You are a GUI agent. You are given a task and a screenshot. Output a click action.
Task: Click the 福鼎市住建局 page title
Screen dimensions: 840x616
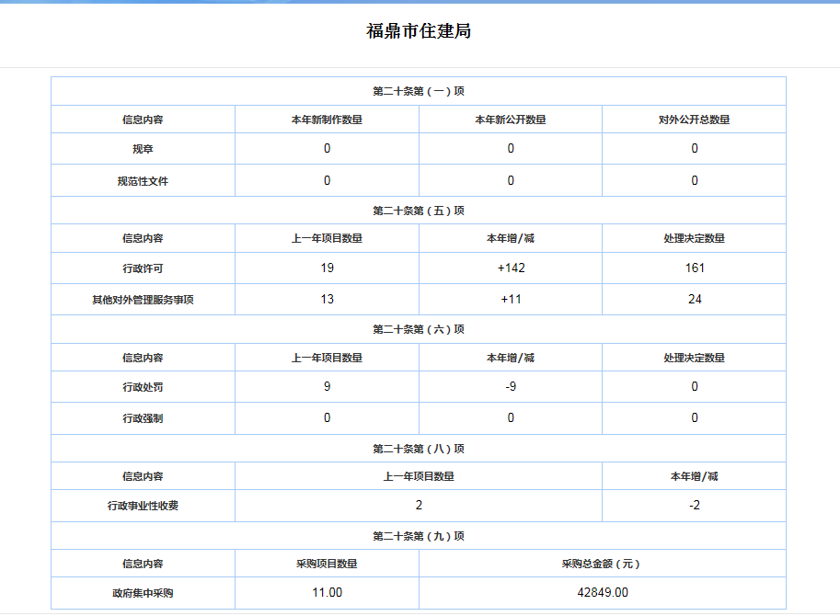click(419, 31)
